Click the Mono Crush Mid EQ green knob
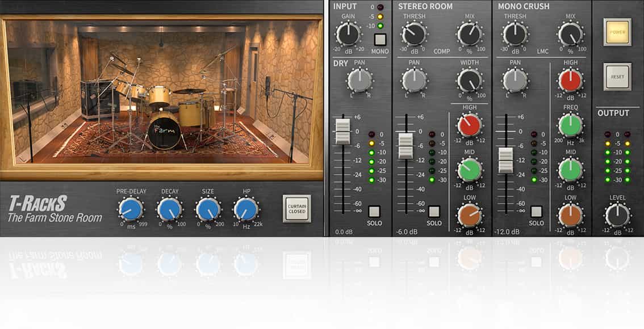 point(571,170)
